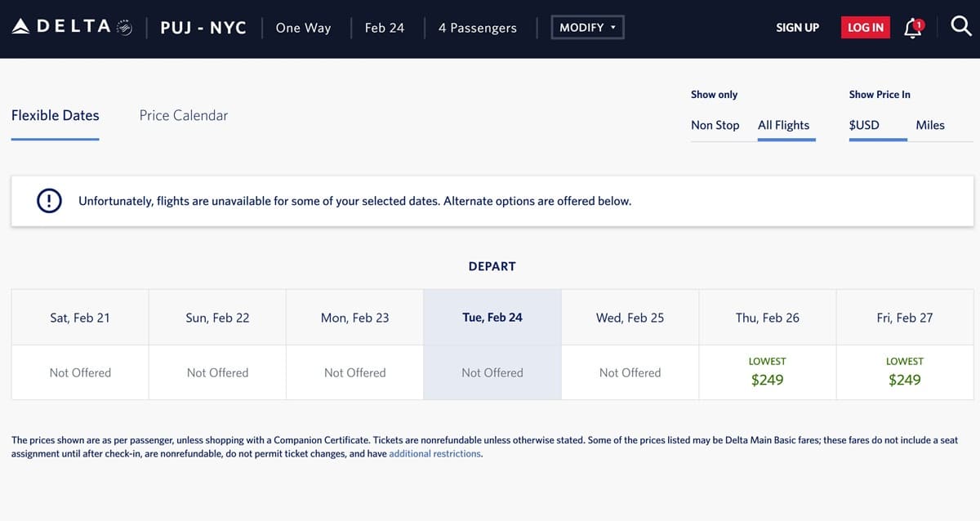Screen dimensions: 980x521
Task: Show prices in $USD
Action: tap(864, 125)
